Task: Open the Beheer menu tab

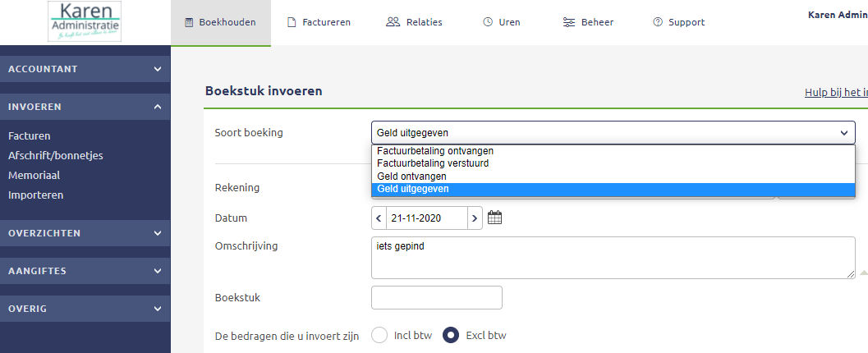Action: pos(588,22)
